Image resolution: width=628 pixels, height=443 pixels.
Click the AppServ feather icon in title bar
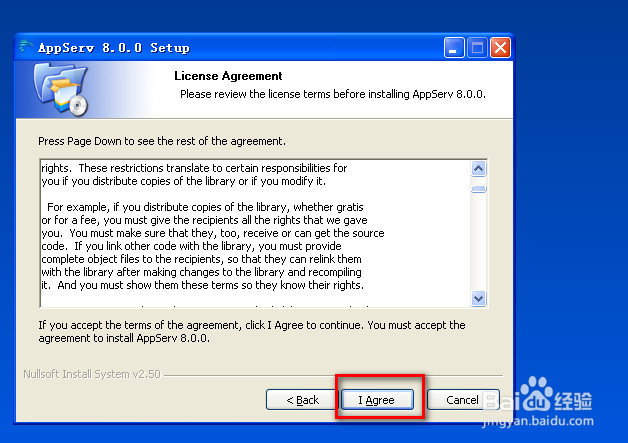tap(25, 47)
